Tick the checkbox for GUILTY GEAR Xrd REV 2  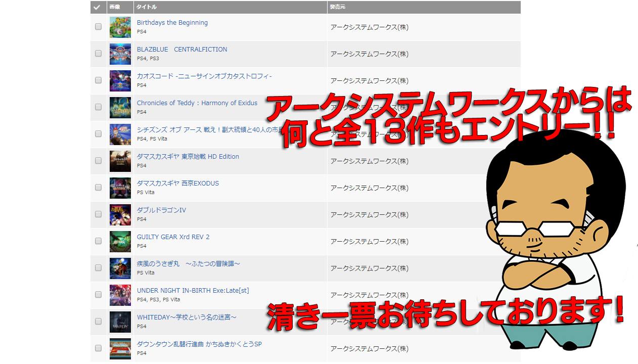point(98,241)
